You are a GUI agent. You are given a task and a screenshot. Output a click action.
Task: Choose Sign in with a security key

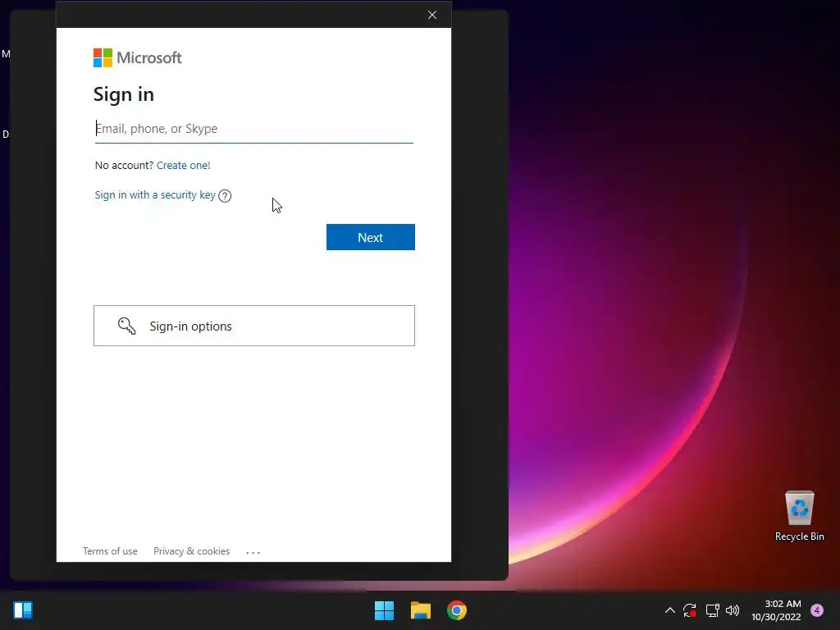coord(155,195)
